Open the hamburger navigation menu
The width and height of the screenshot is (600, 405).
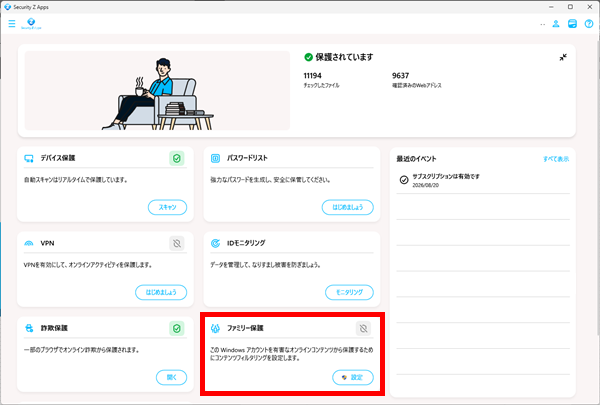point(12,24)
